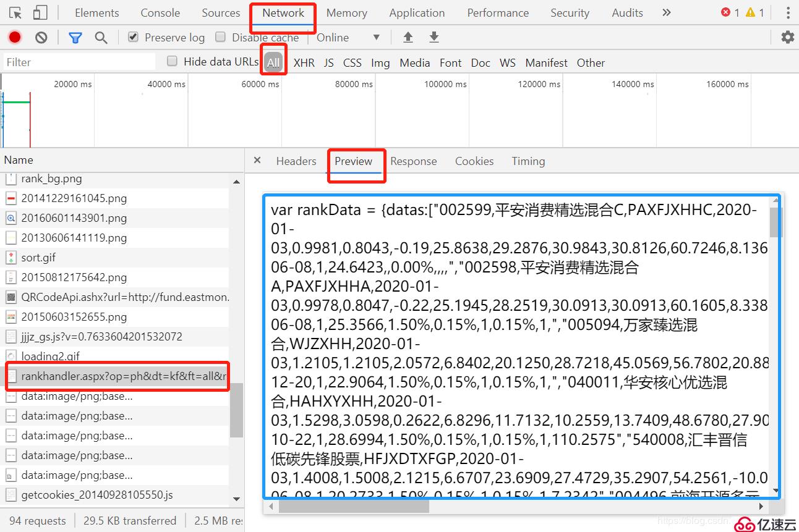Check Hide data URLs option
Screen dimensions: 799x532
[173, 61]
